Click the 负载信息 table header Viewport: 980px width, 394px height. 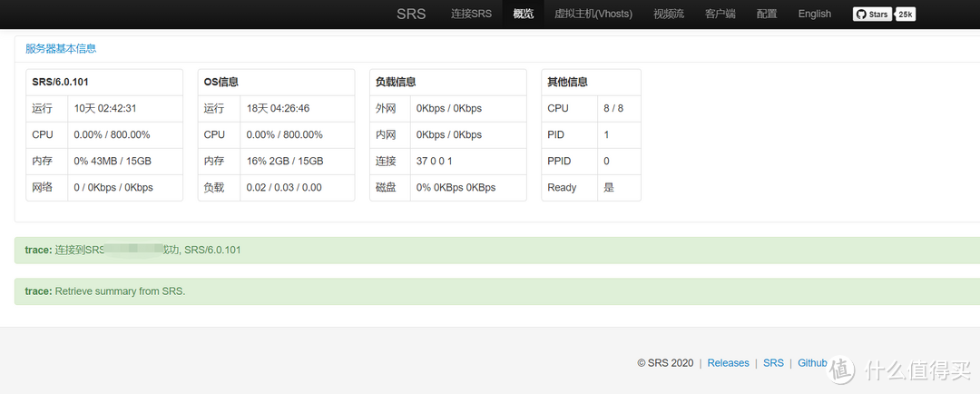point(396,82)
